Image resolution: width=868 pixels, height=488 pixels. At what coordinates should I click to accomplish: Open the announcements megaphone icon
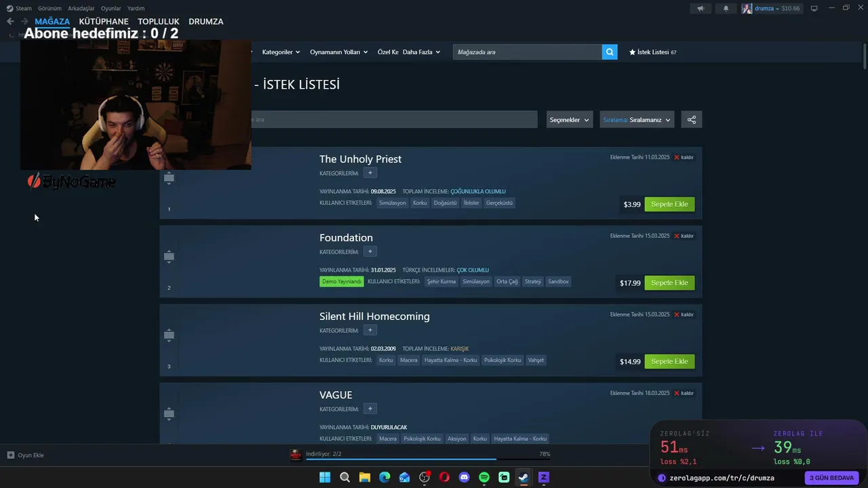tap(701, 9)
